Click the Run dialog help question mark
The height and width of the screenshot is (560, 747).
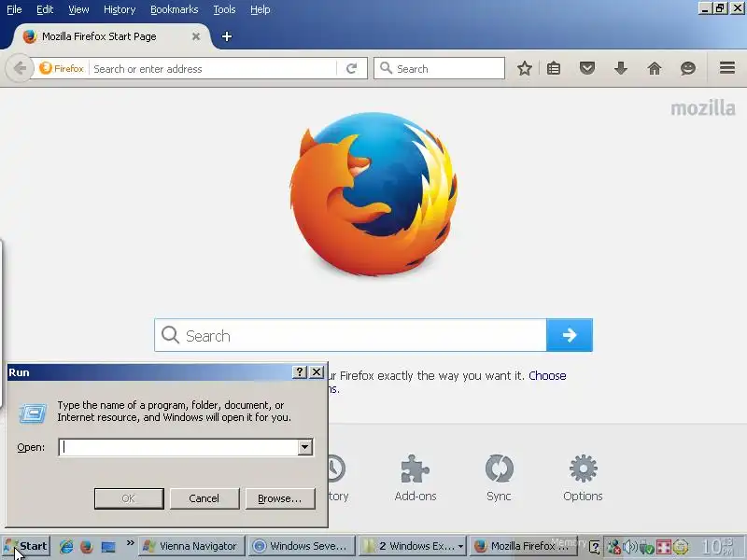299,372
